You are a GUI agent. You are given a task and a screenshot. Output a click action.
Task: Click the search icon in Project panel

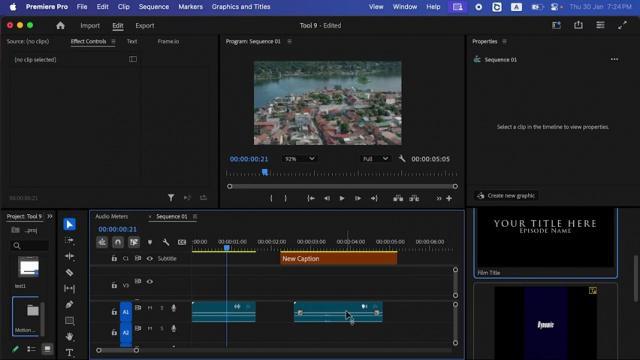click(17, 246)
